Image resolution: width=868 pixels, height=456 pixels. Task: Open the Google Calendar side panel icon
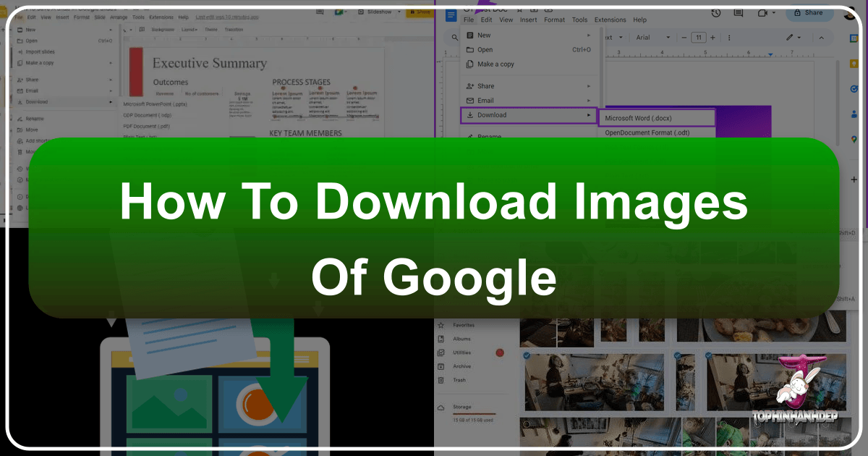click(854, 38)
